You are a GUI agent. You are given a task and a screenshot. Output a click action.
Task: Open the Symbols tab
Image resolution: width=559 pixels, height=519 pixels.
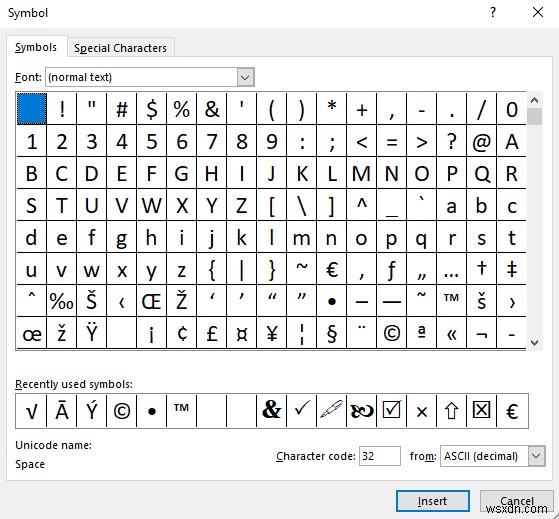(x=36, y=47)
